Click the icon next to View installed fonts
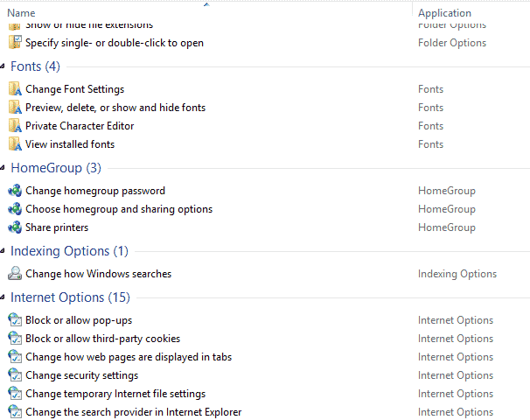Screen dimensions: 530x420 click(x=14, y=144)
